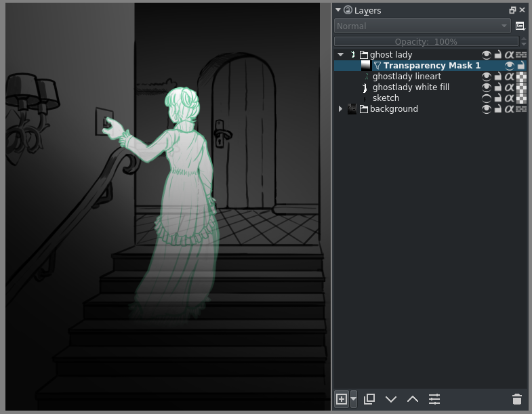Click the layer Opacity slider
Viewport: 532px width, 414px height.
(x=426, y=41)
